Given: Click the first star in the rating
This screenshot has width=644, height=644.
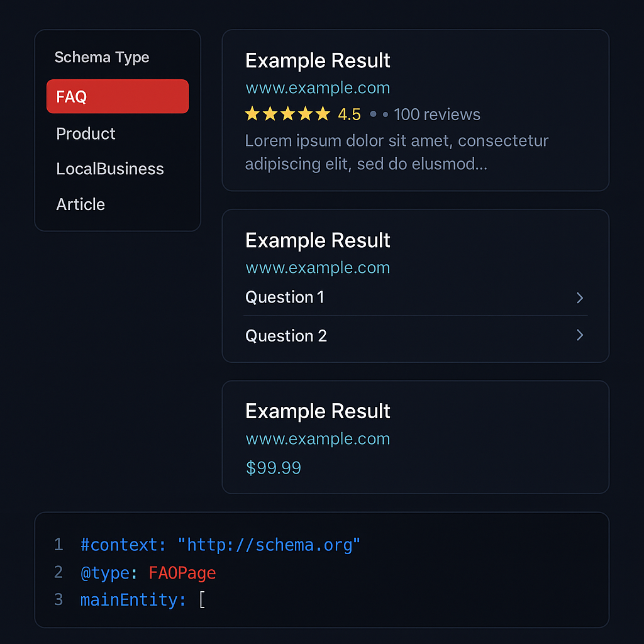Looking at the screenshot, I should pos(252,114).
